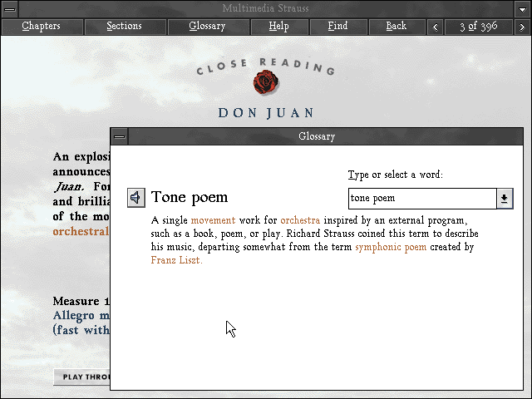This screenshot has height=399, width=532.
Task: Follow the orchestra glossary link
Action: point(300,220)
